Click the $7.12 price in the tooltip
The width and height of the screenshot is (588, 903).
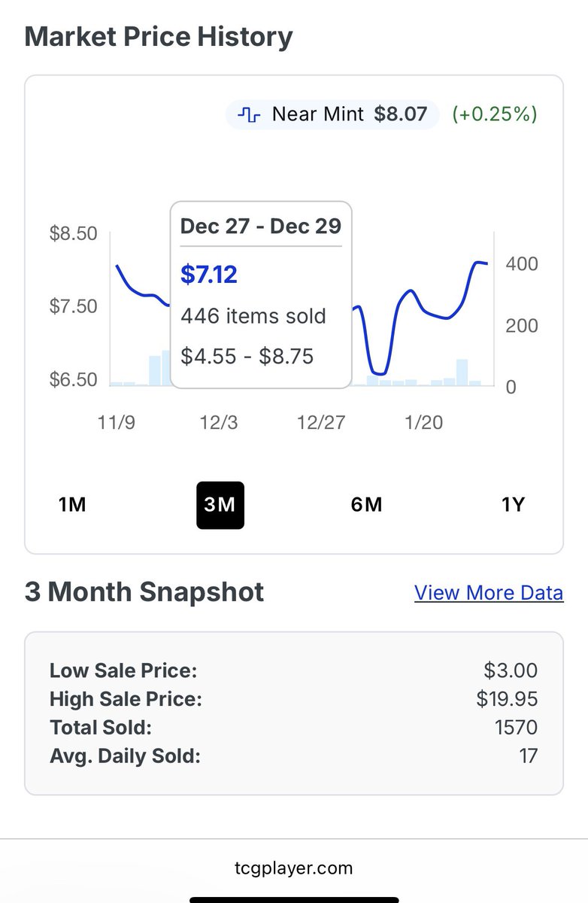pyautogui.click(x=209, y=274)
